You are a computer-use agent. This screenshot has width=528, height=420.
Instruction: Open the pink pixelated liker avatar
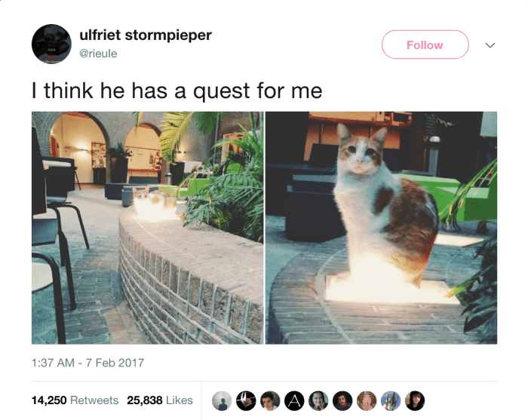click(x=367, y=400)
